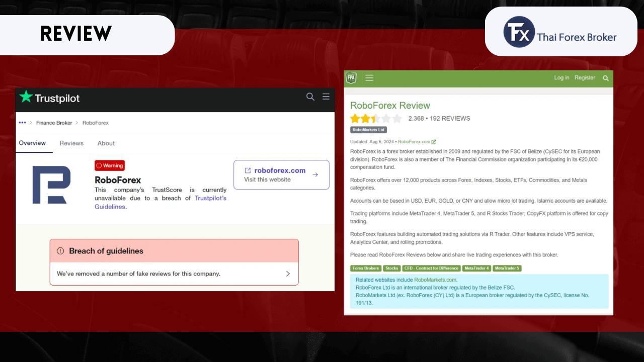Click the arrow in Visit this website box
644x362 pixels.
315,175
